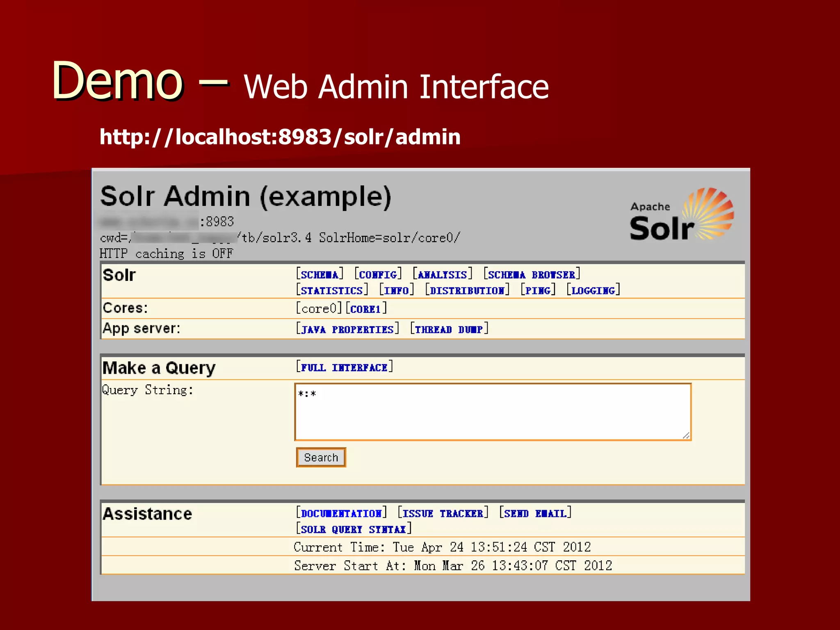
Task: Open the LOGGING settings link
Action: point(593,290)
